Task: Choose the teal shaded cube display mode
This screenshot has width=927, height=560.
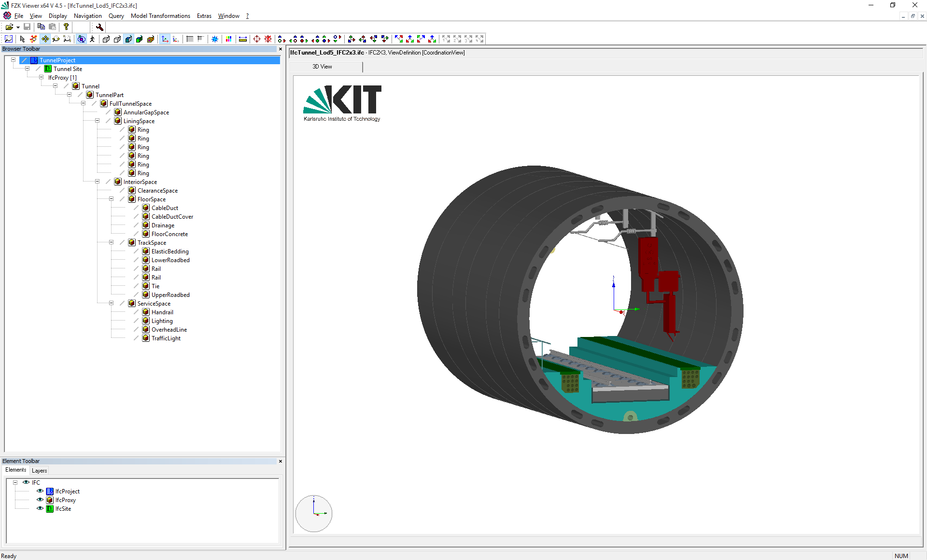Action: [x=128, y=39]
